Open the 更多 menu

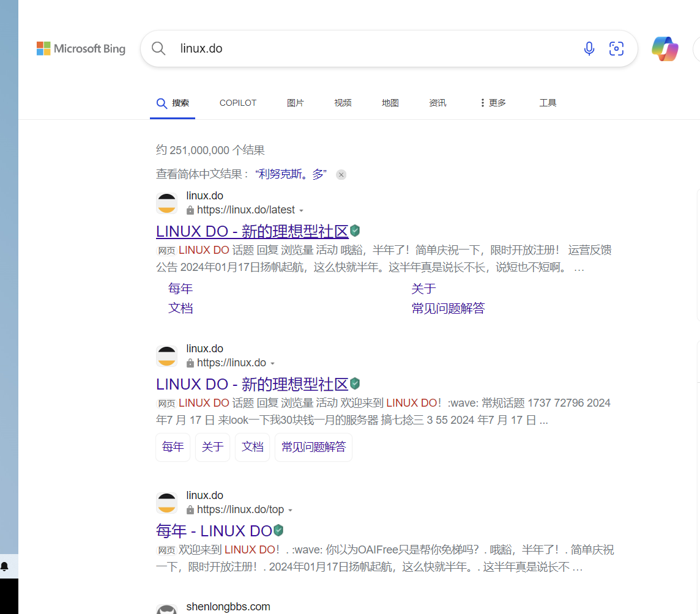click(493, 103)
